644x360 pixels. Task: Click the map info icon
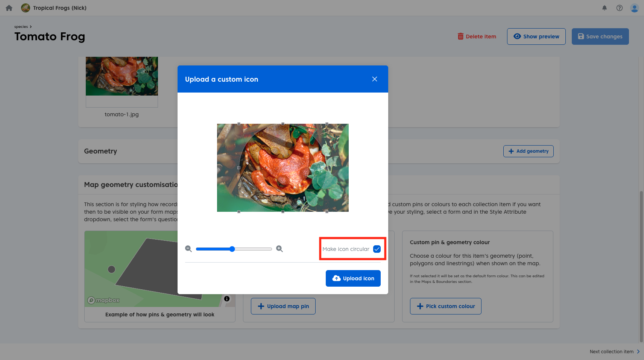click(x=227, y=299)
